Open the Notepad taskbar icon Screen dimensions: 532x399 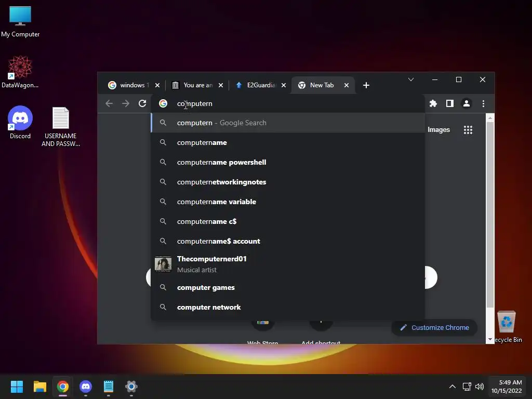click(x=109, y=387)
